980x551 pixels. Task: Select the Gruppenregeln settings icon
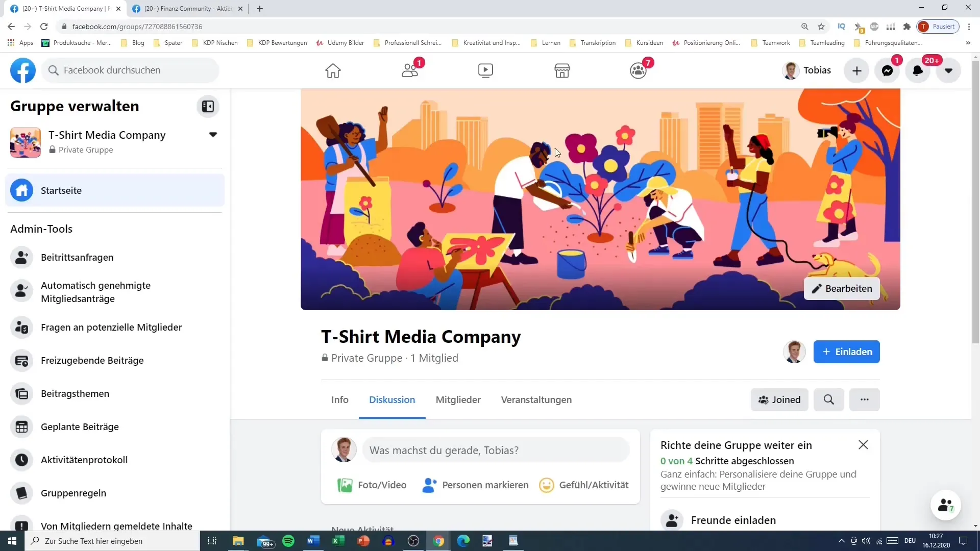[21, 493]
